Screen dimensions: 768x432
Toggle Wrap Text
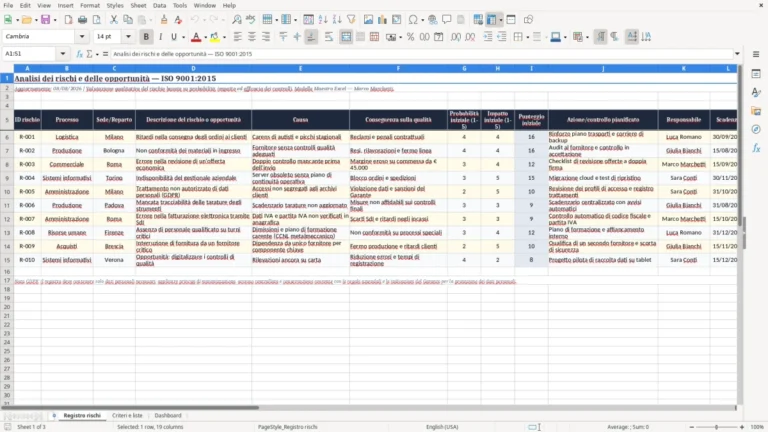coord(329,37)
